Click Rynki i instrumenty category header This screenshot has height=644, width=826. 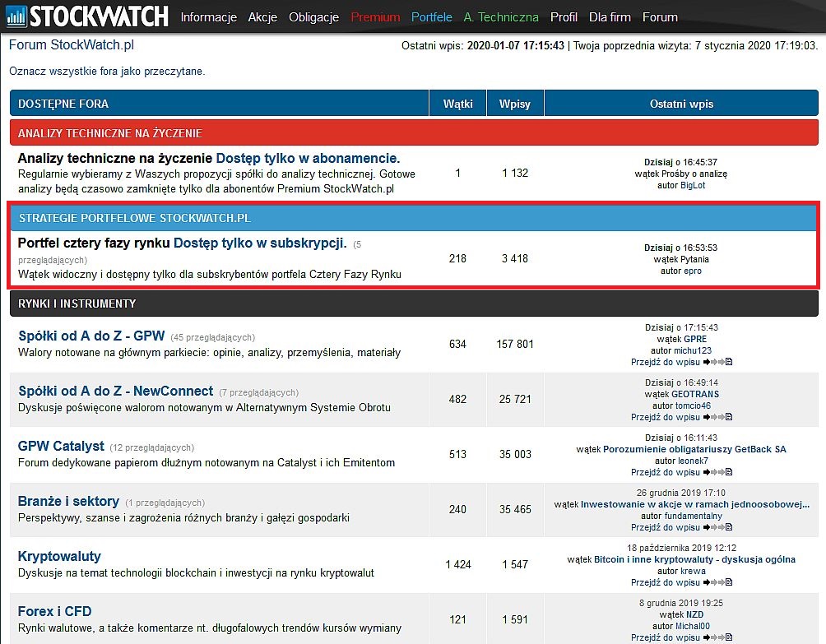coord(414,303)
